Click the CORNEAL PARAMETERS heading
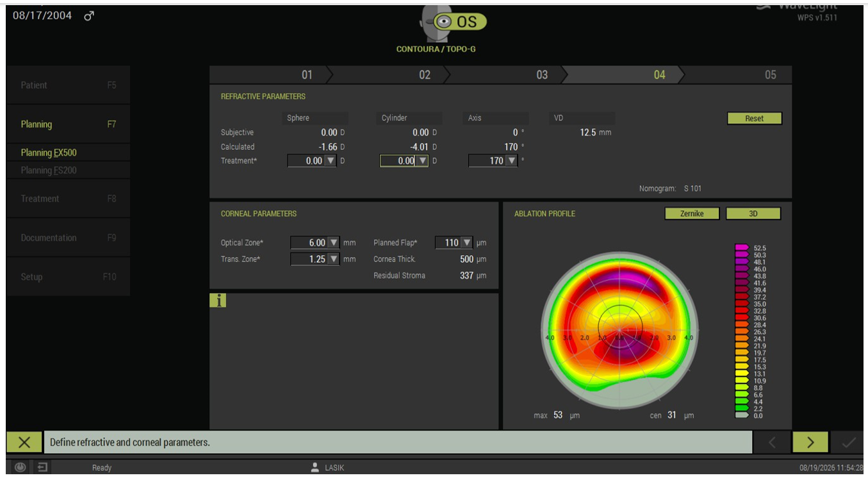The width and height of the screenshot is (868, 480). (259, 213)
